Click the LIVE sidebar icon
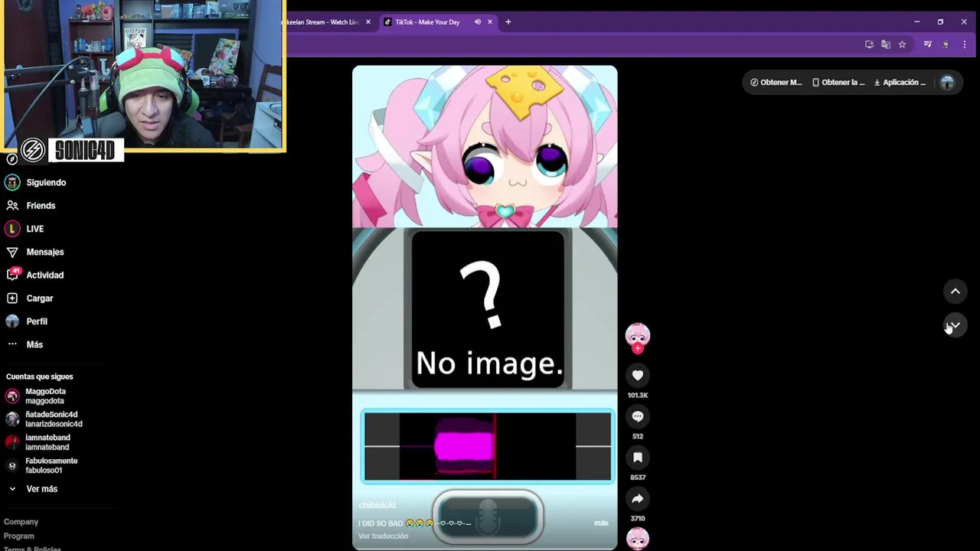Screen dimensions: 980x551 click(x=12, y=229)
